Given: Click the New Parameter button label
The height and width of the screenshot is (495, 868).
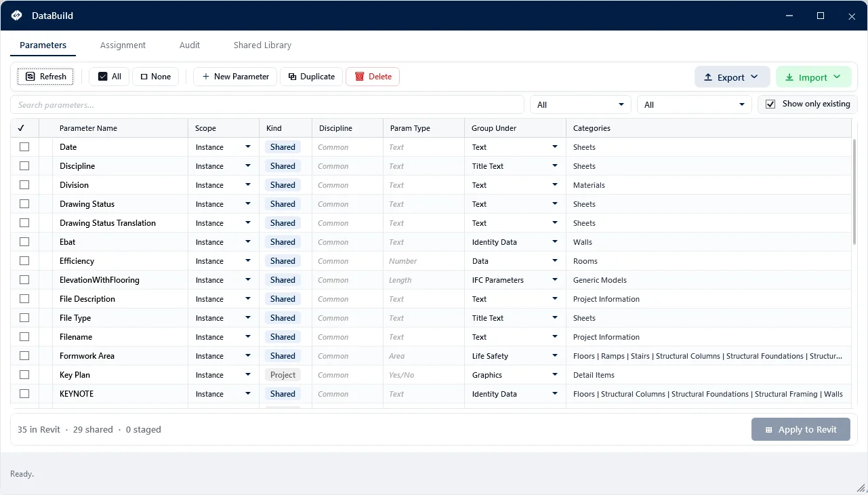Looking at the screenshot, I should pos(241,77).
